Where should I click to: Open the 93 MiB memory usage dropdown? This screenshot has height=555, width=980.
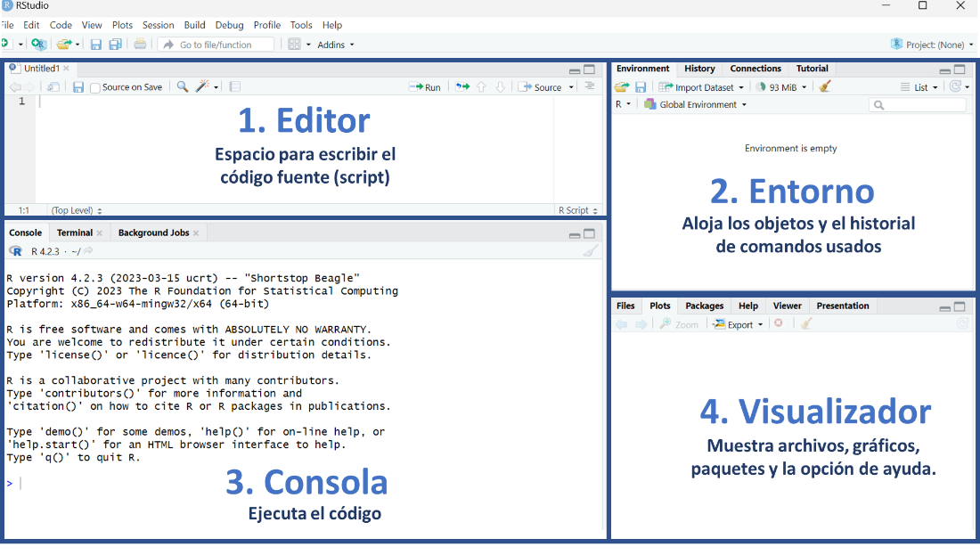(781, 87)
